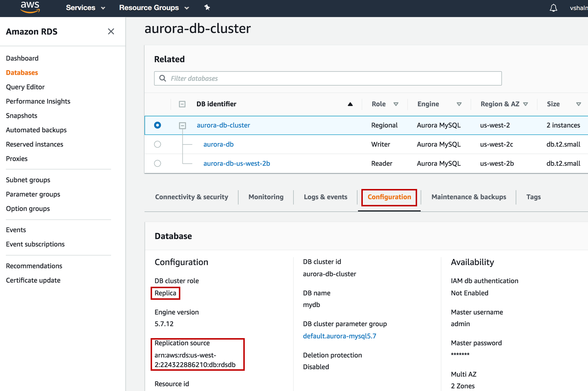Open the Maintenance & backups tab

(x=469, y=197)
